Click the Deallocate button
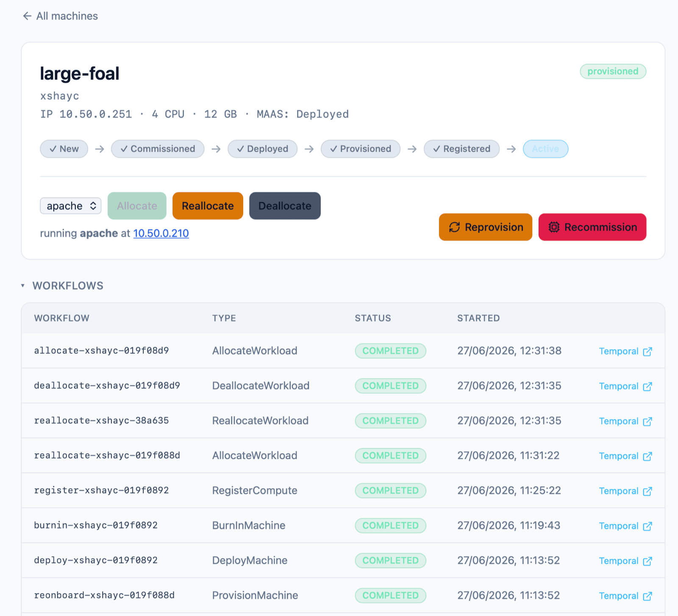 click(285, 206)
